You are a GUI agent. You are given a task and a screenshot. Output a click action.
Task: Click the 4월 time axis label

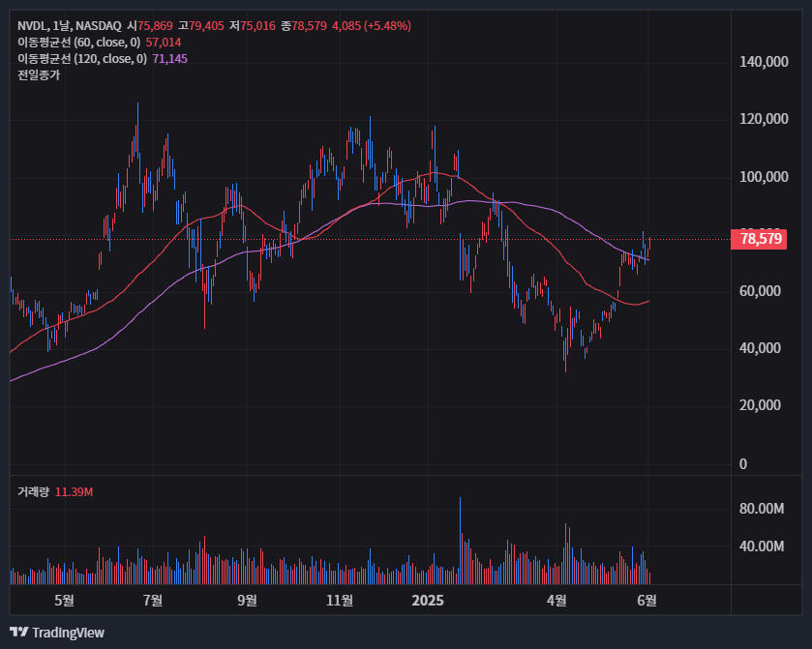pyautogui.click(x=556, y=601)
